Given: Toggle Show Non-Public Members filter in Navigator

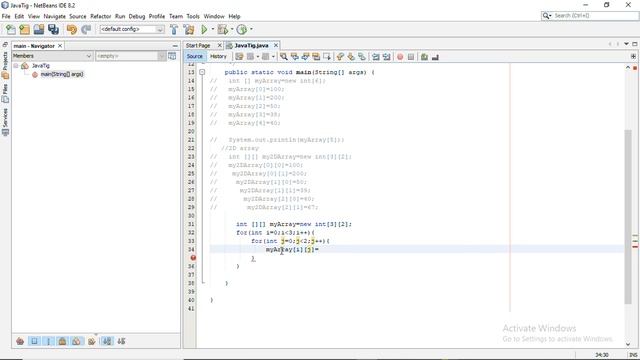Looking at the screenshot, I should pos(62,341).
